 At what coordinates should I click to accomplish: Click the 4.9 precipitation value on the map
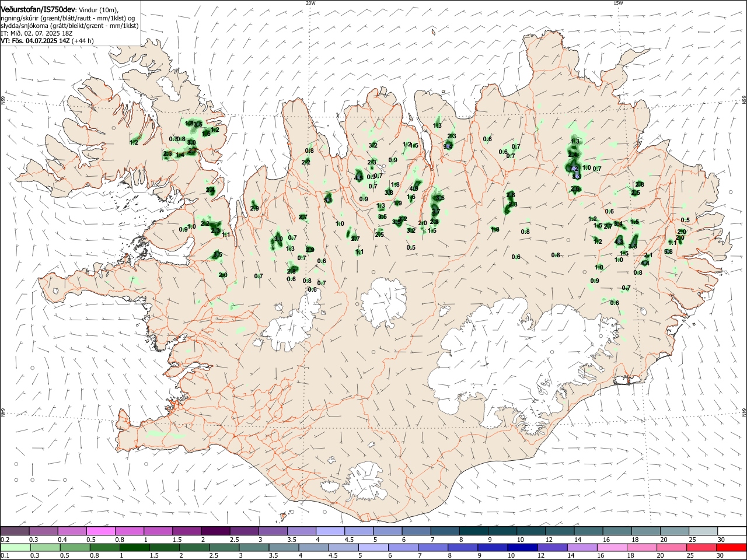click(x=414, y=188)
